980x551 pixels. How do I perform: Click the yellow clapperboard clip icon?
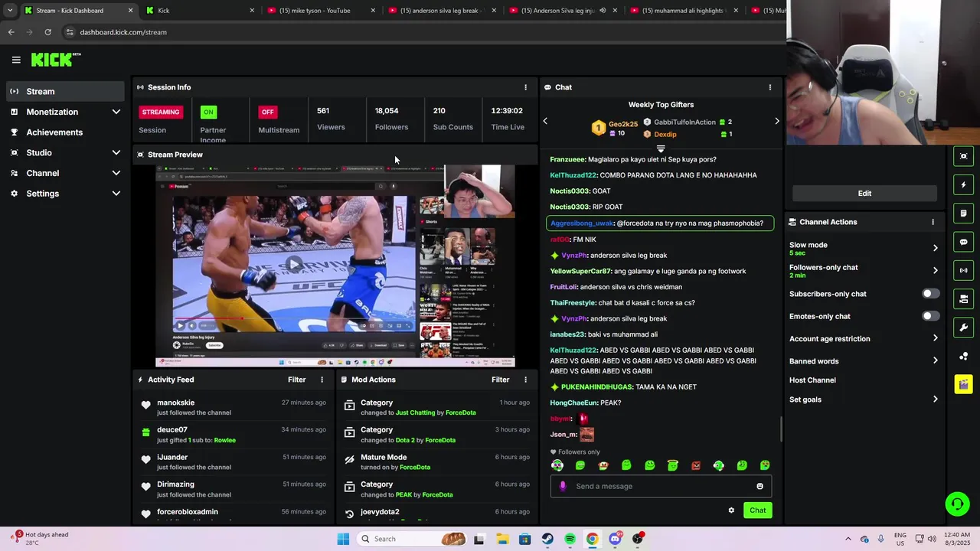pos(964,384)
